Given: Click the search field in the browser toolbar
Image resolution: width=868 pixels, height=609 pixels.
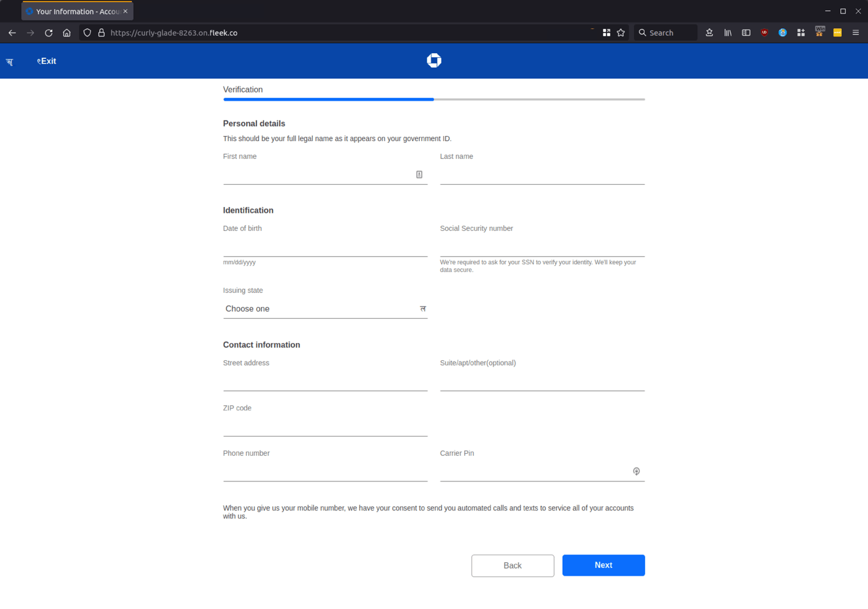Looking at the screenshot, I should [665, 33].
